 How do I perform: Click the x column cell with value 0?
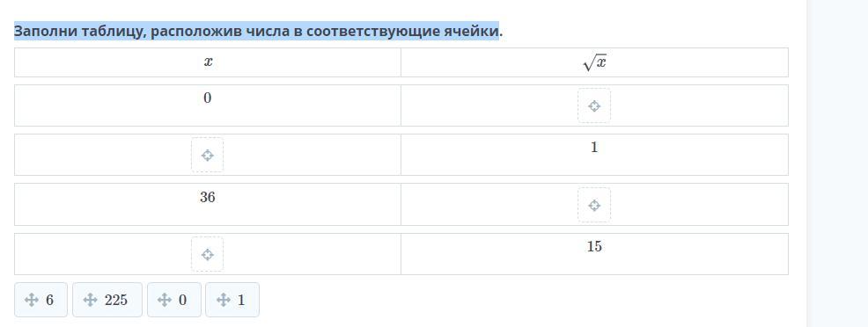[x=208, y=105]
